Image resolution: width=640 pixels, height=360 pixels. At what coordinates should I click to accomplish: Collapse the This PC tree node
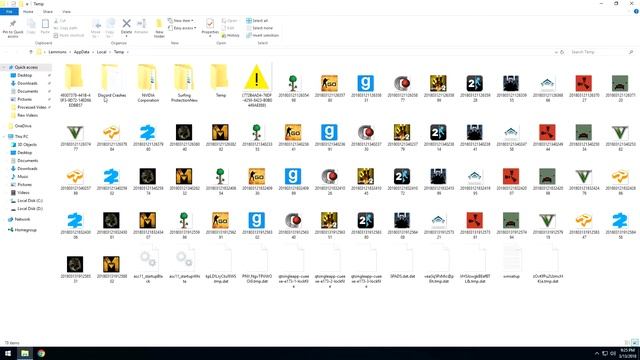point(5,137)
